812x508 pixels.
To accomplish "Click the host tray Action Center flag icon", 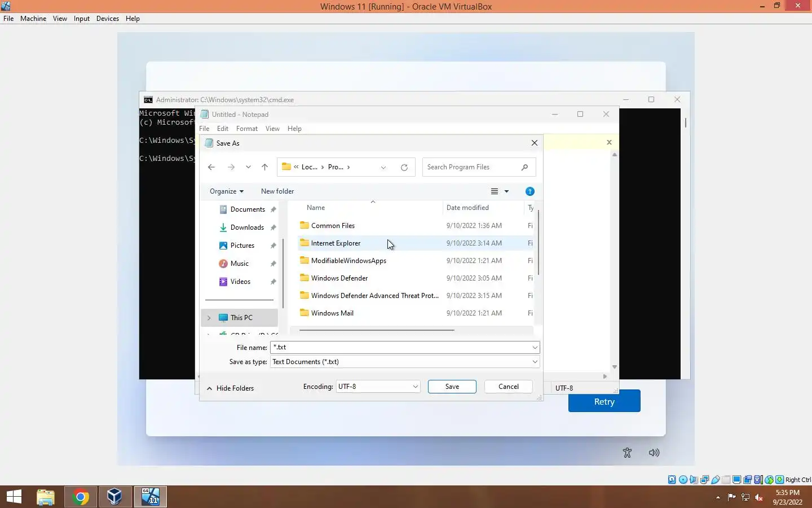I will (732, 497).
